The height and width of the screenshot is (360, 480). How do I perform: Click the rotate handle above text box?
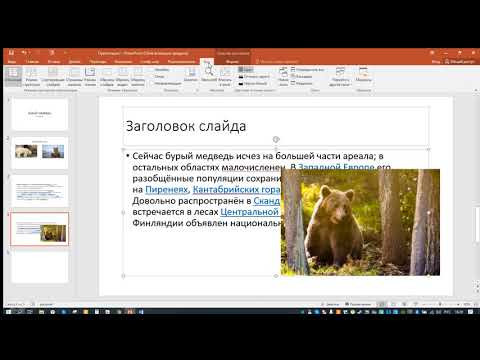[276, 139]
